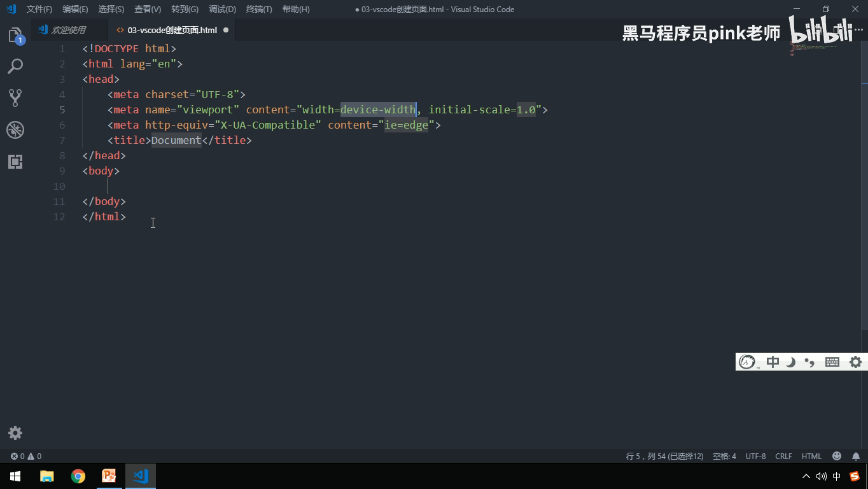868x489 pixels.
Task: Open the feedback smiley in status bar
Action: 837,456
